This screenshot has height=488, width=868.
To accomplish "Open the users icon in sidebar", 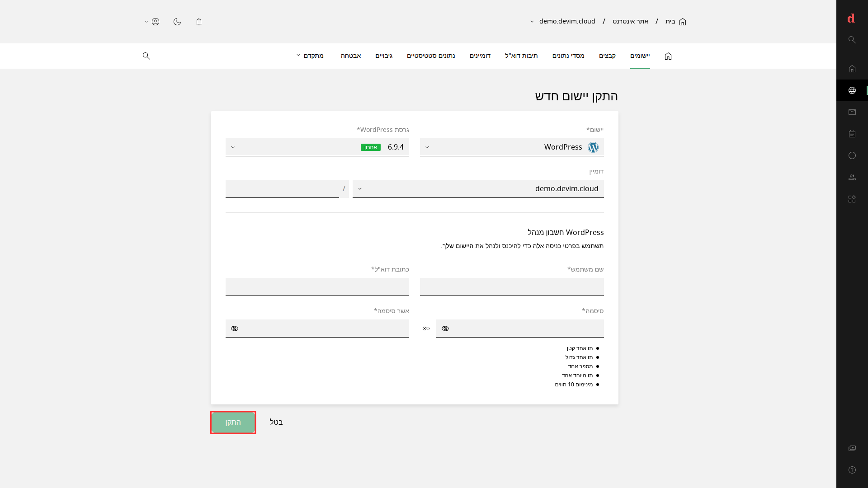I will tap(852, 177).
